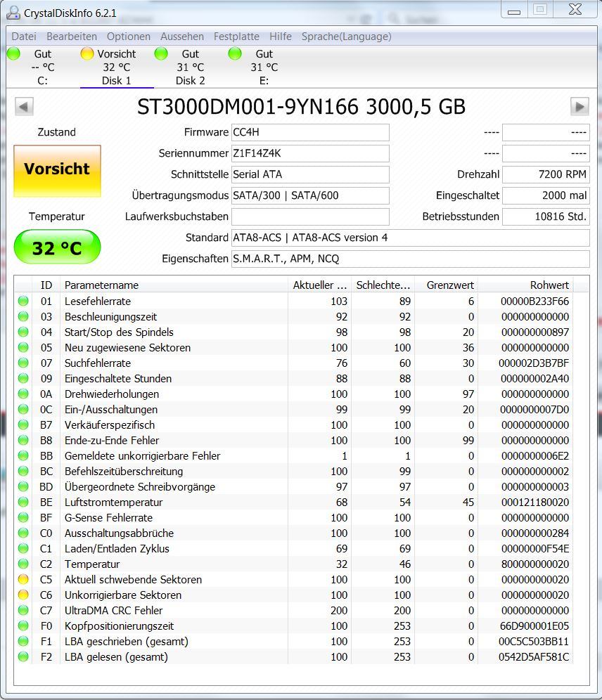Click the Parametername column header
602x700 pixels.
tap(174, 285)
